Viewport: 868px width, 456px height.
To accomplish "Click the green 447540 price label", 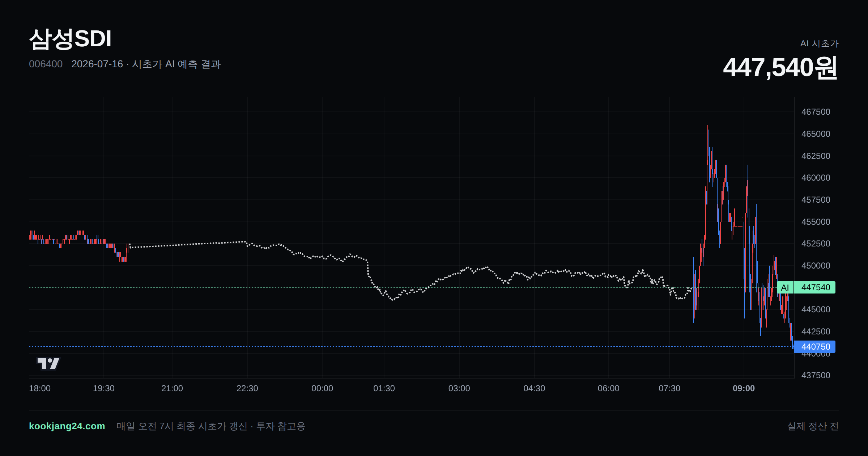I will pyautogui.click(x=815, y=287).
